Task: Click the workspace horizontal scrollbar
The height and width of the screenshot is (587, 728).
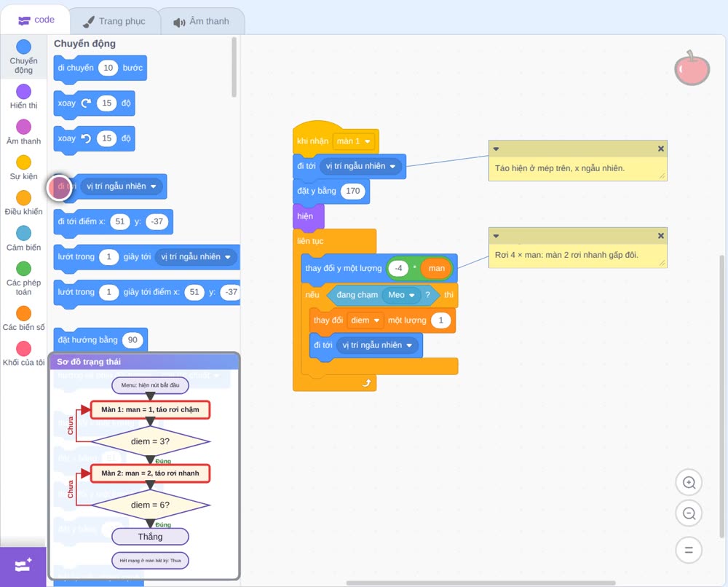Action: point(481,583)
